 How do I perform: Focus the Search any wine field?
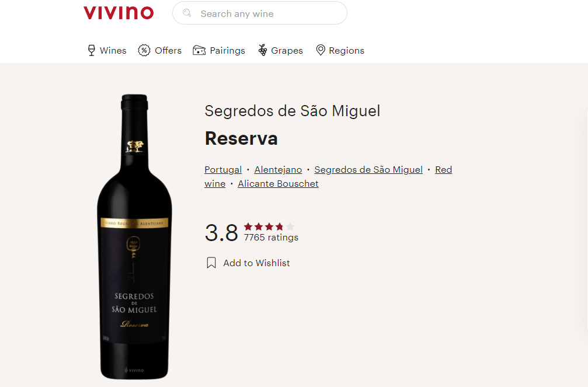click(x=259, y=13)
